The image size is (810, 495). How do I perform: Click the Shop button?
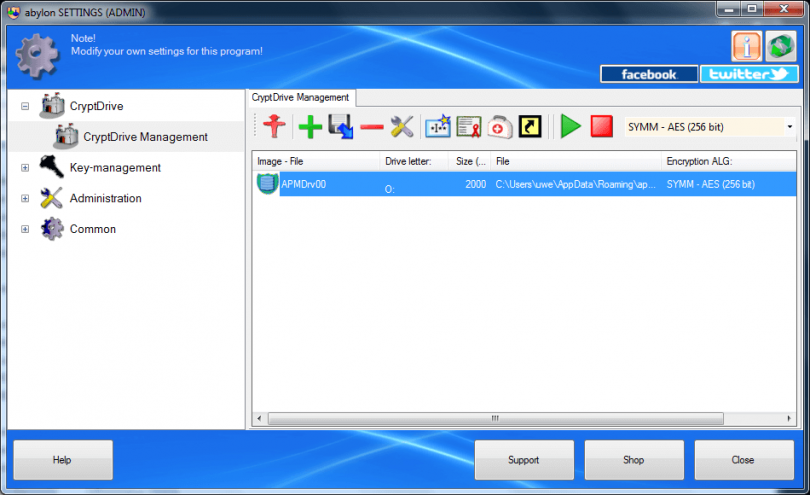coord(634,460)
